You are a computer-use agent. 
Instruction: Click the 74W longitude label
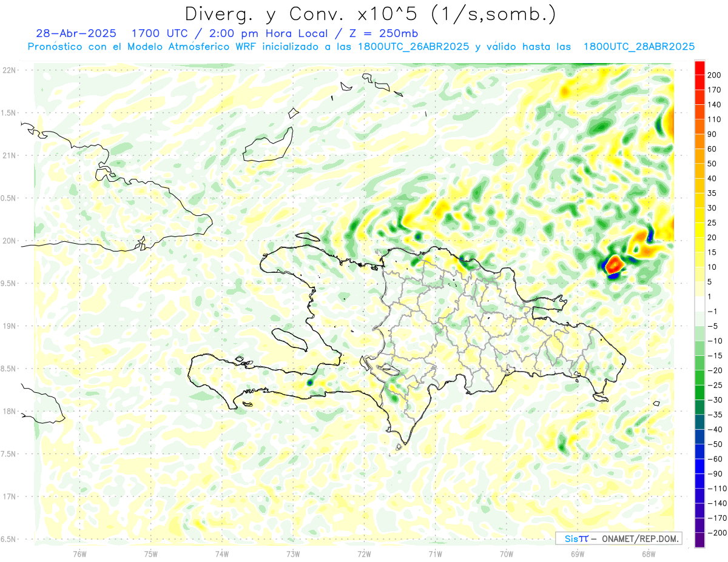click(x=222, y=554)
